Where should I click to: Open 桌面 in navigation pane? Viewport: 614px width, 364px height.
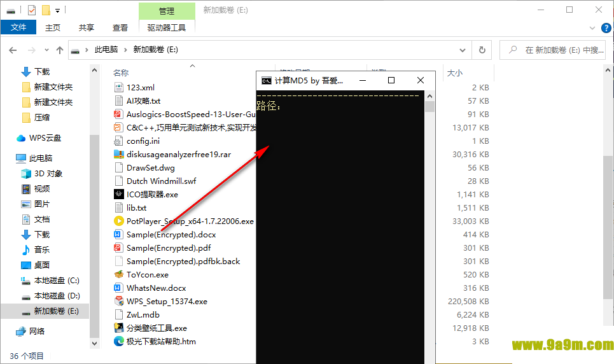tap(42, 265)
